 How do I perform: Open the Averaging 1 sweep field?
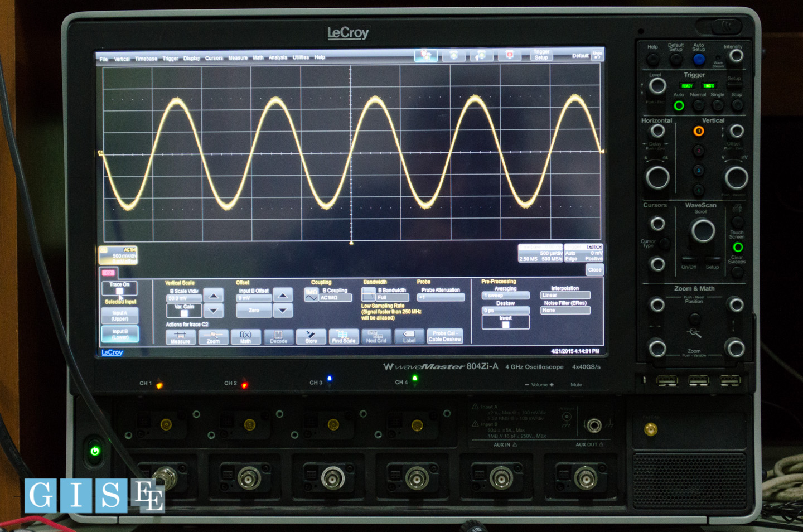tap(505, 296)
